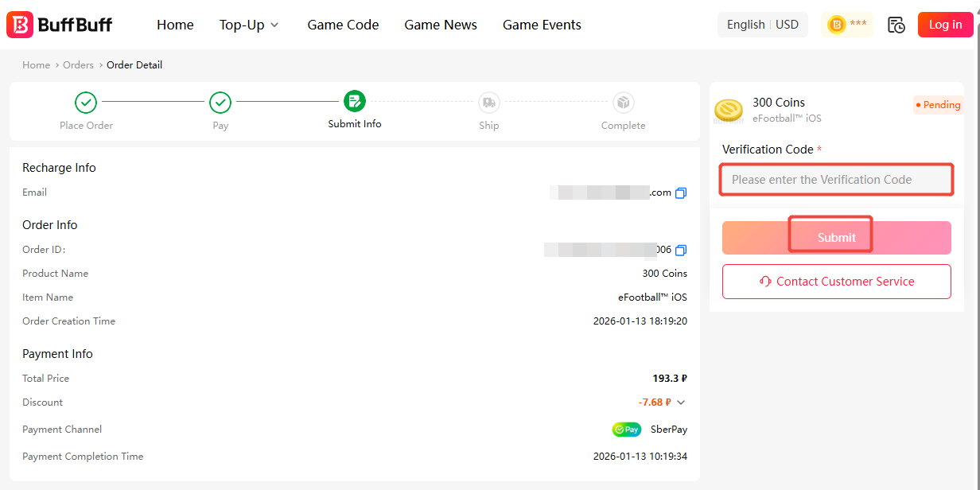Focus the Verification Code input field
This screenshot has height=490, width=980.
[836, 180]
